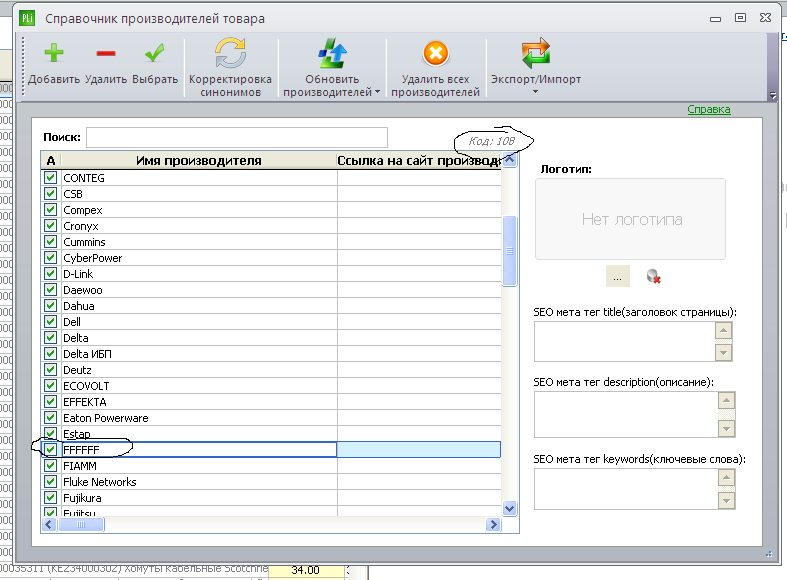Click the vertical scrollbar thumb
This screenshot has height=580, width=787.
[x=509, y=251]
